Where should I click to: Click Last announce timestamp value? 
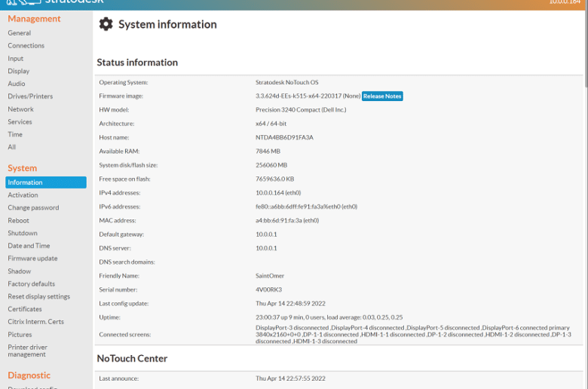(291, 378)
